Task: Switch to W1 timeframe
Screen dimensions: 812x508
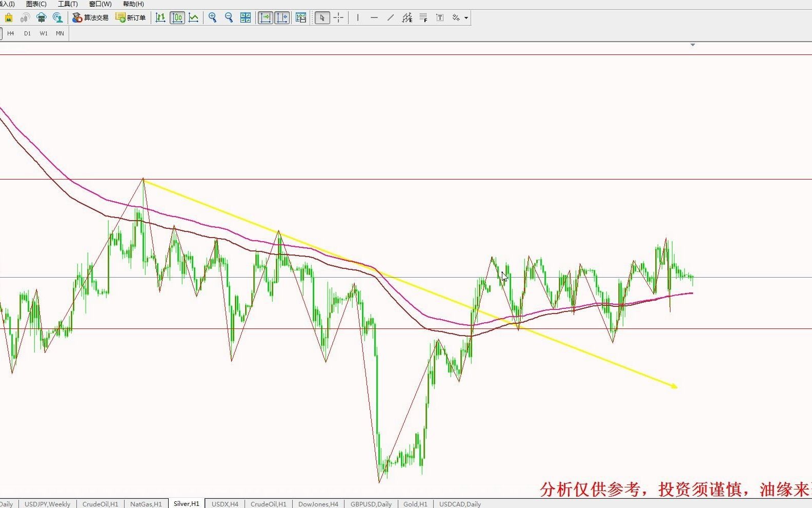Action: click(44, 33)
